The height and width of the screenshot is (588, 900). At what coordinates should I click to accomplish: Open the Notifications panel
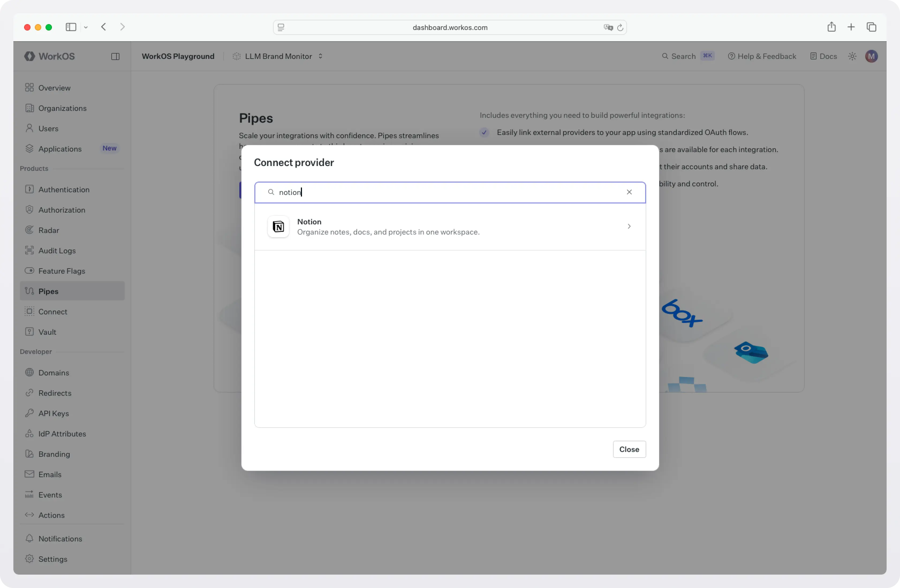coord(60,538)
